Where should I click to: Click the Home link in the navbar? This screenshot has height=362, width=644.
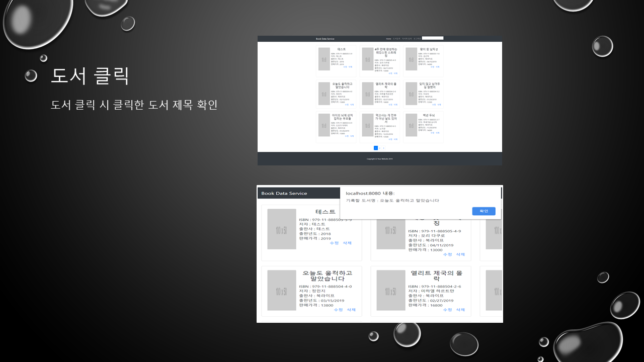click(388, 39)
